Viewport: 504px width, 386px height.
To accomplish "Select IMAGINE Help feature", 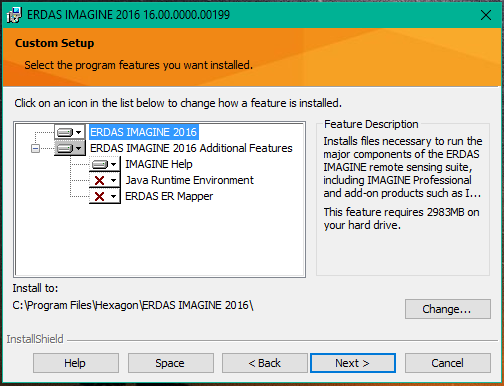I will click(159, 164).
